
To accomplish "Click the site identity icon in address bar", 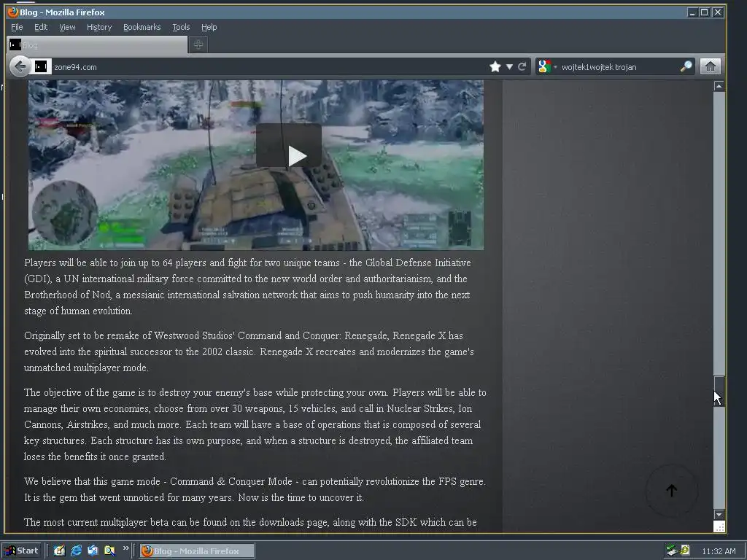I will (41, 66).
